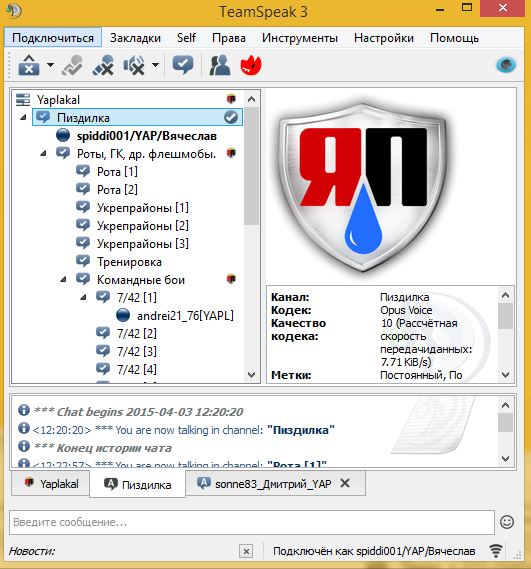The height and width of the screenshot is (569, 531).
Task: Click the channel info panel scroll down arrow
Action: (x=505, y=375)
